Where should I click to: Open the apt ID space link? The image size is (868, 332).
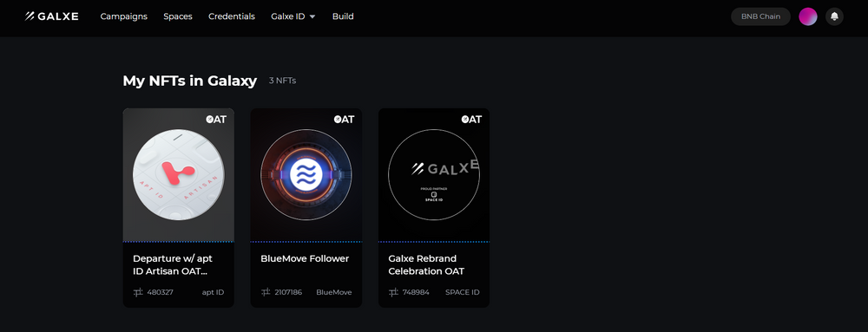[x=214, y=292]
